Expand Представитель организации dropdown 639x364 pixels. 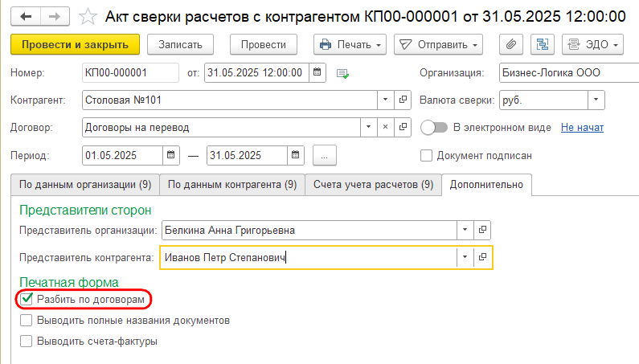point(465,230)
